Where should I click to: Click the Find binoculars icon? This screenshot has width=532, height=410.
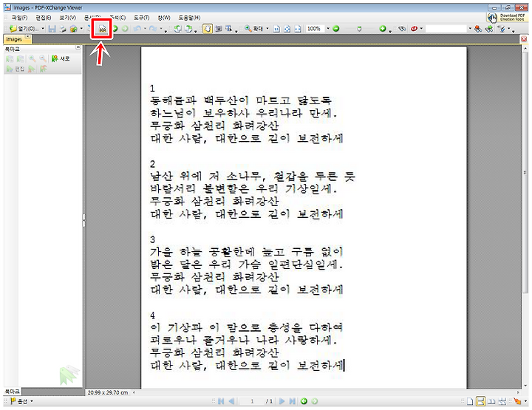pyautogui.click(x=402, y=29)
